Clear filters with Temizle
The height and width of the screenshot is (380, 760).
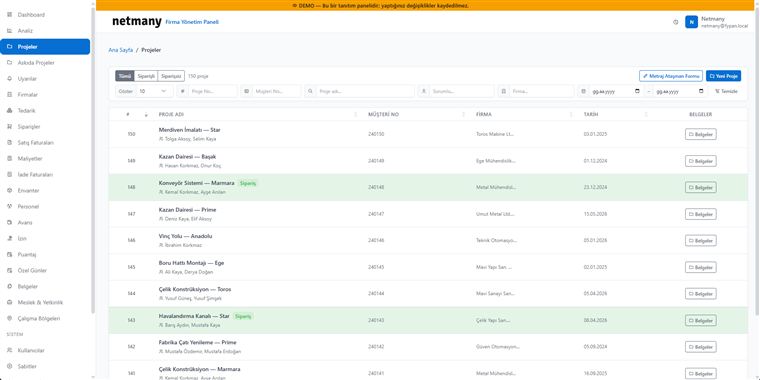tap(726, 91)
